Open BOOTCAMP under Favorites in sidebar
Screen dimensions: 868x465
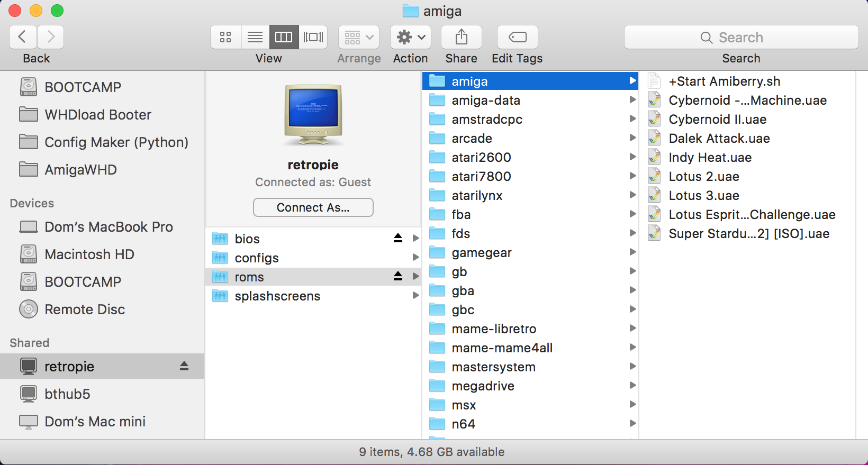coord(102,87)
